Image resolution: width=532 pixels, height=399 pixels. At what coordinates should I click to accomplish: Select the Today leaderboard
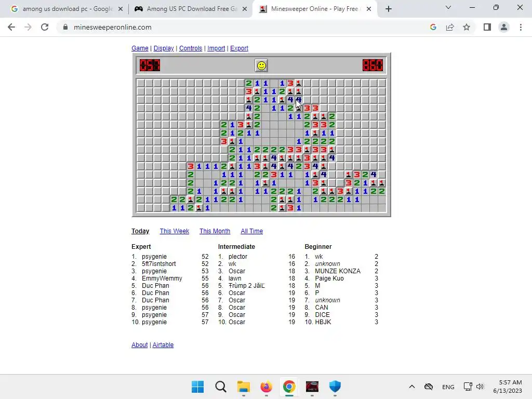pos(140,231)
